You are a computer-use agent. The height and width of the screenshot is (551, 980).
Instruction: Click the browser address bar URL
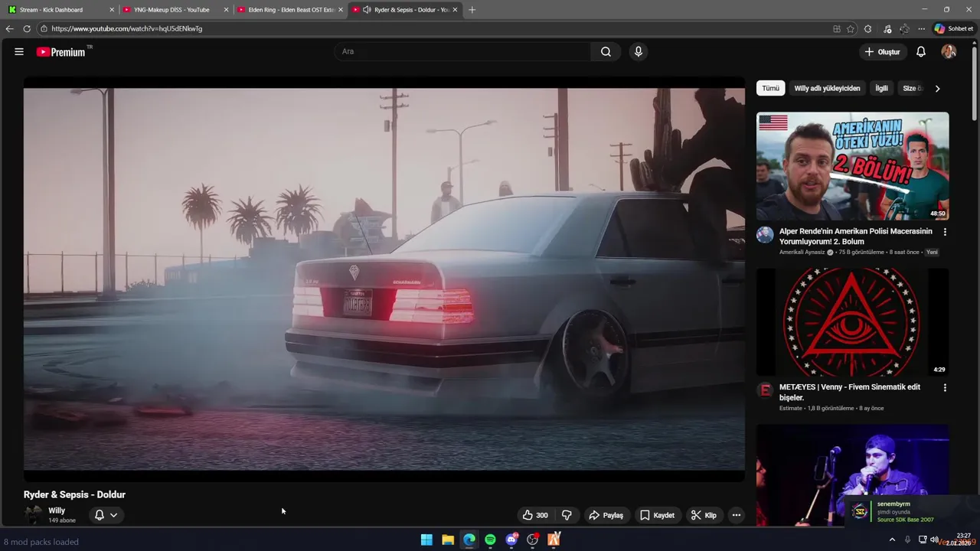point(127,29)
